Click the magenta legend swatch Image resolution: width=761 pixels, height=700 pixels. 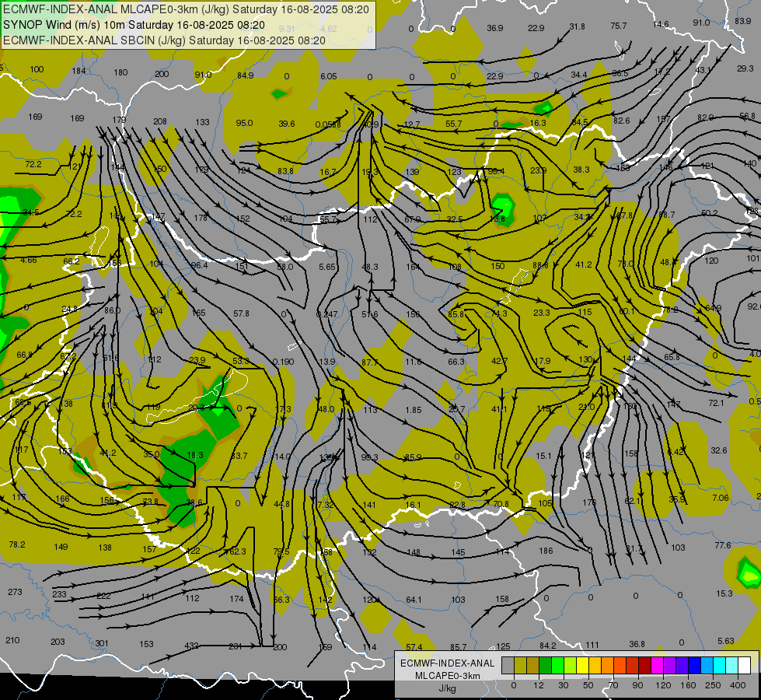pyautogui.click(x=658, y=666)
